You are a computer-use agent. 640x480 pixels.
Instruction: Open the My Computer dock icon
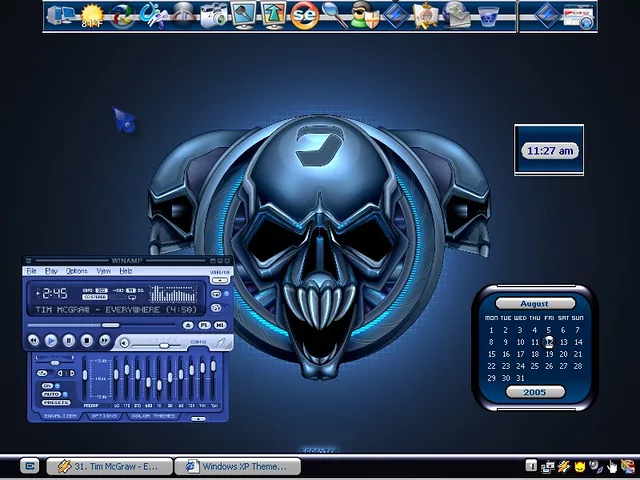tap(60, 16)
